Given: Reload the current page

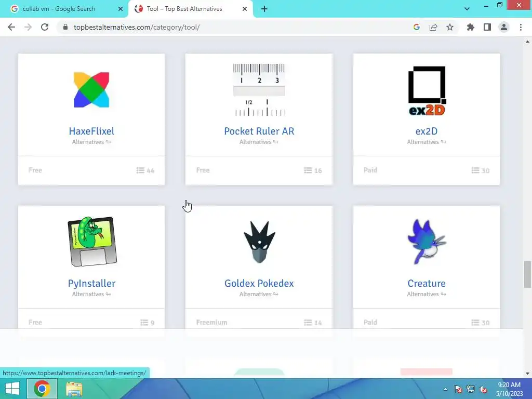Looking at the screenshot, I should (45, 27).
